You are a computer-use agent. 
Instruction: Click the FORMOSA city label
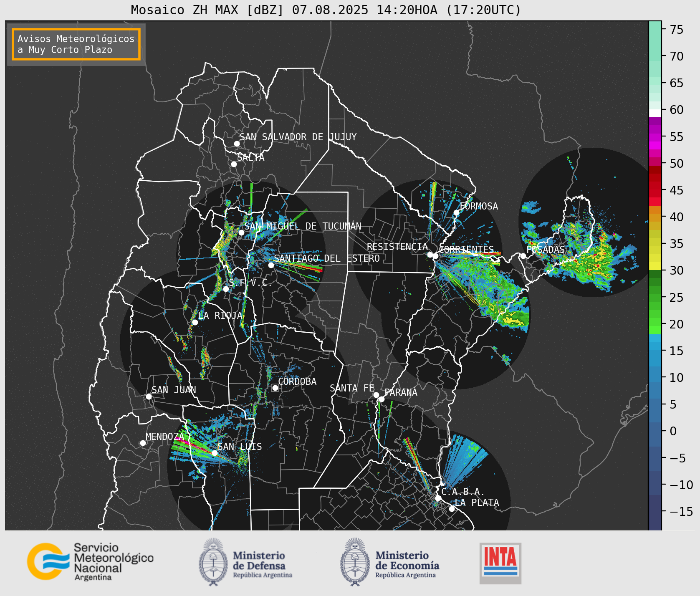pyautogui.click(x=479, y=206)
